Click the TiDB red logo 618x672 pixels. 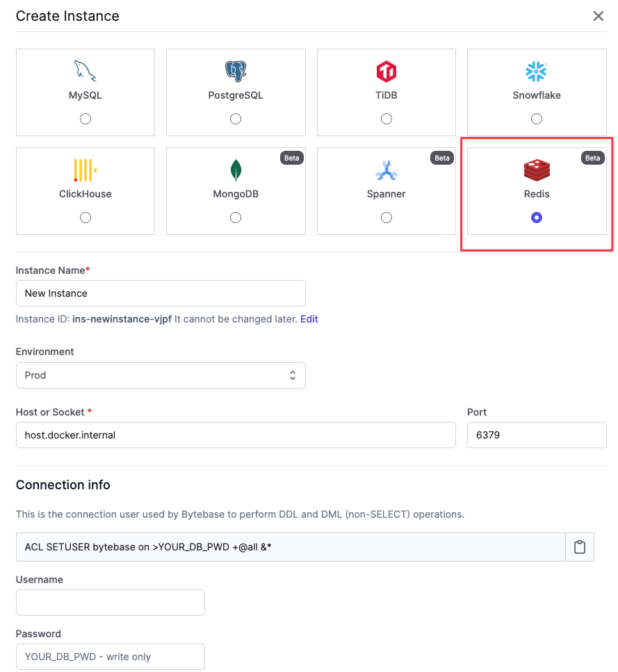[x=386, y=71]
